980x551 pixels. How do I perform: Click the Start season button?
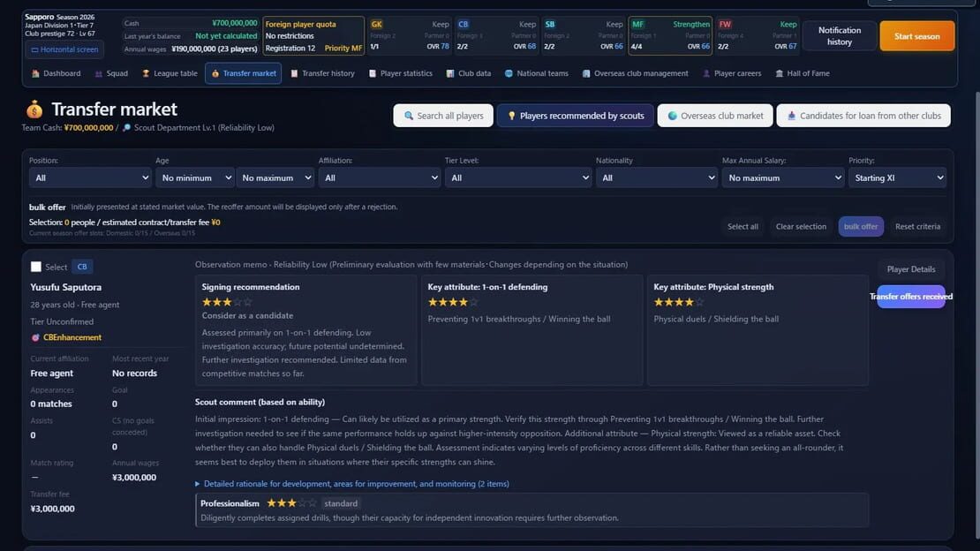(x=917, y=36)
